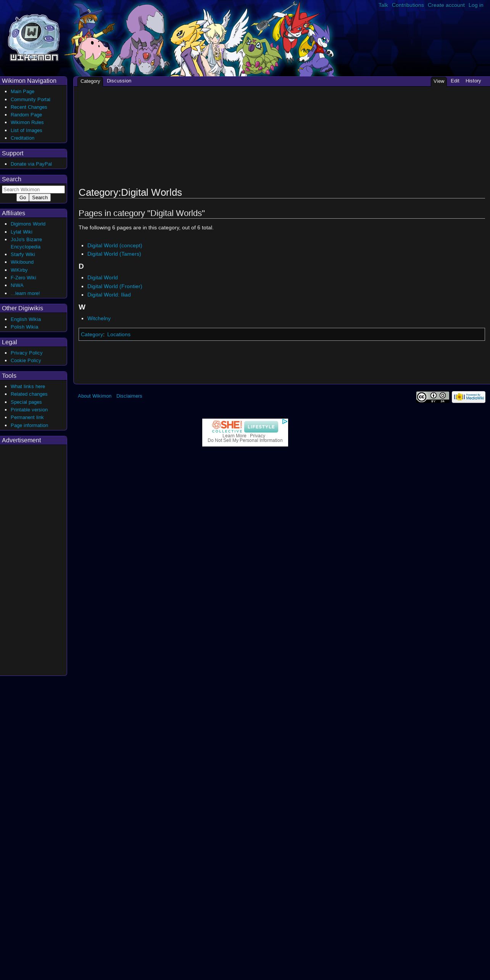This screenshot has width=490, height=980.
Task: Click the Go button
Action: click(x=23, y=198)
